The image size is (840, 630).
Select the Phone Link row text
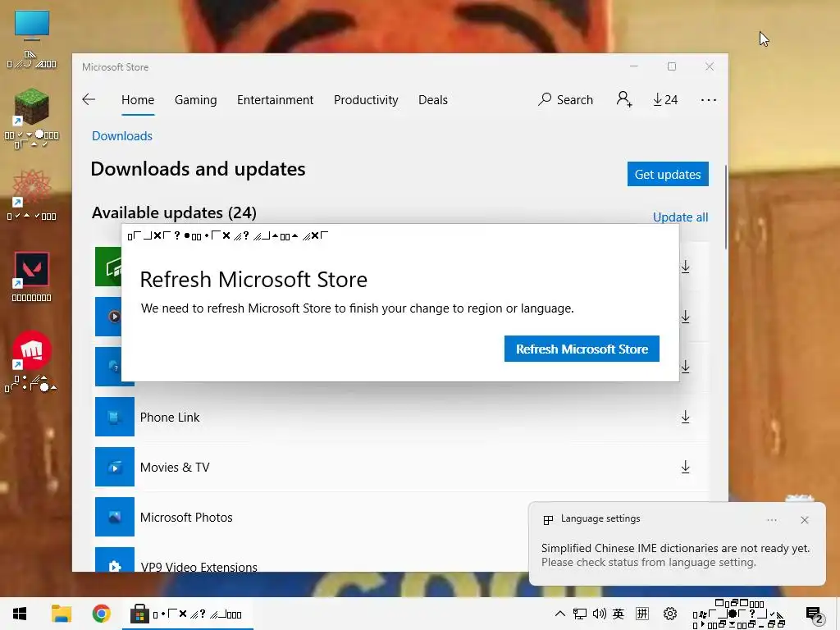click(170, 418)
